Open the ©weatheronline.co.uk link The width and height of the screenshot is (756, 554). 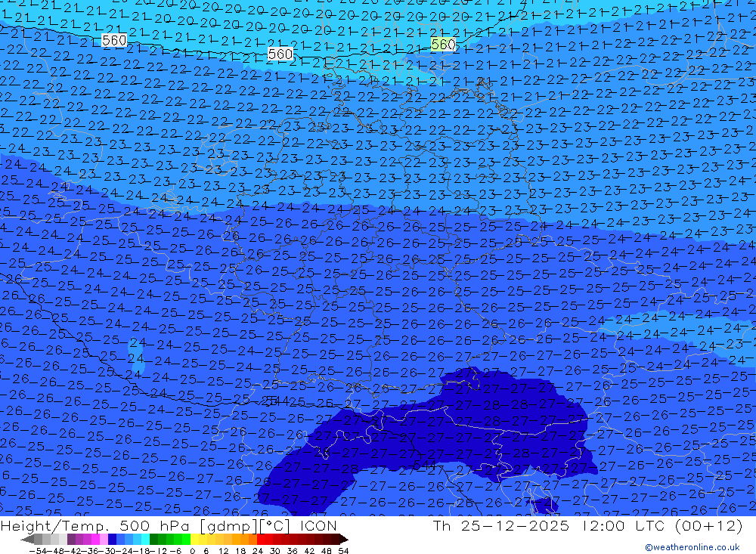[x=692, y=547]
